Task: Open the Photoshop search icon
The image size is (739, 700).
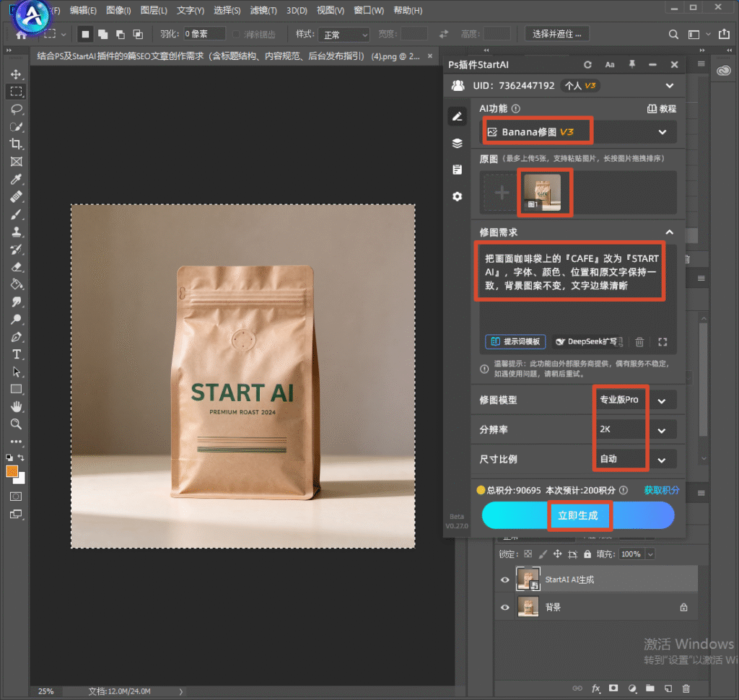Action: (673, 35)
